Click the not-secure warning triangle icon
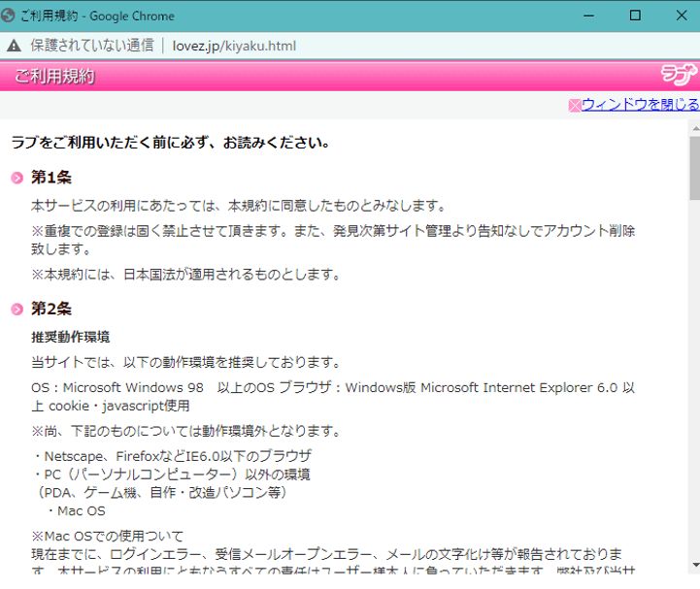 click(x=14, y=46)
